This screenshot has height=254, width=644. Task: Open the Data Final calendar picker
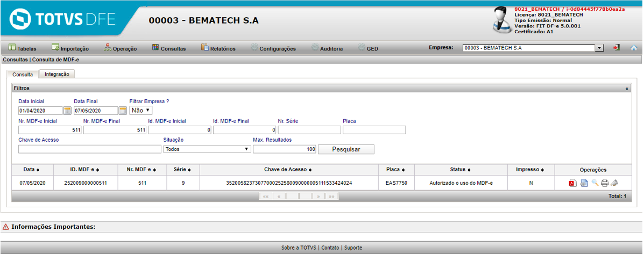(x=123, y=111)
